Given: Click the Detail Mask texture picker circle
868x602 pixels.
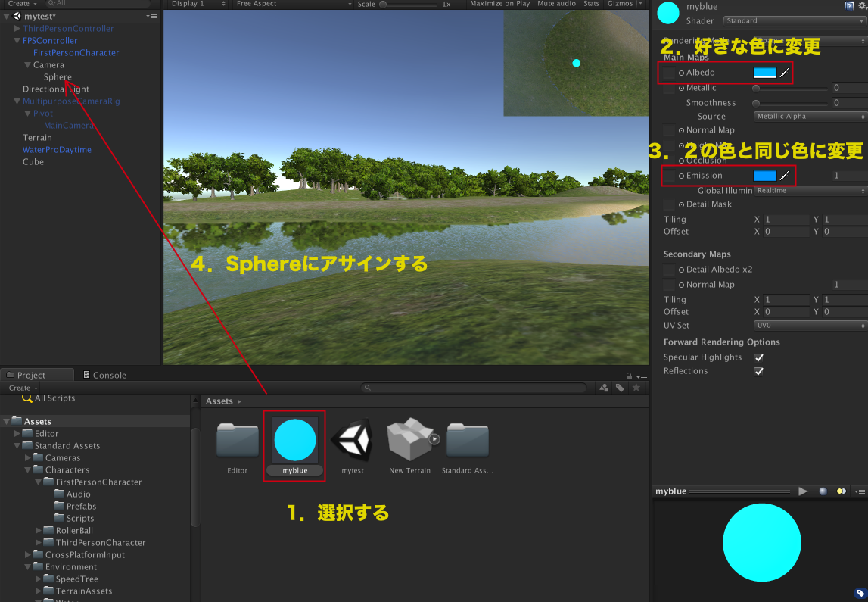Looking at the screenshot, I should (681, 204).
